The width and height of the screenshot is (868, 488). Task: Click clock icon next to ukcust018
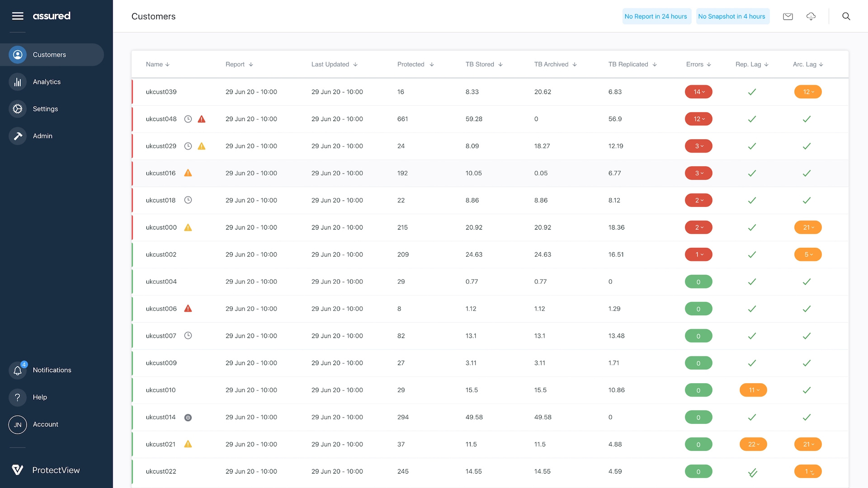click(x=188, y=200)
